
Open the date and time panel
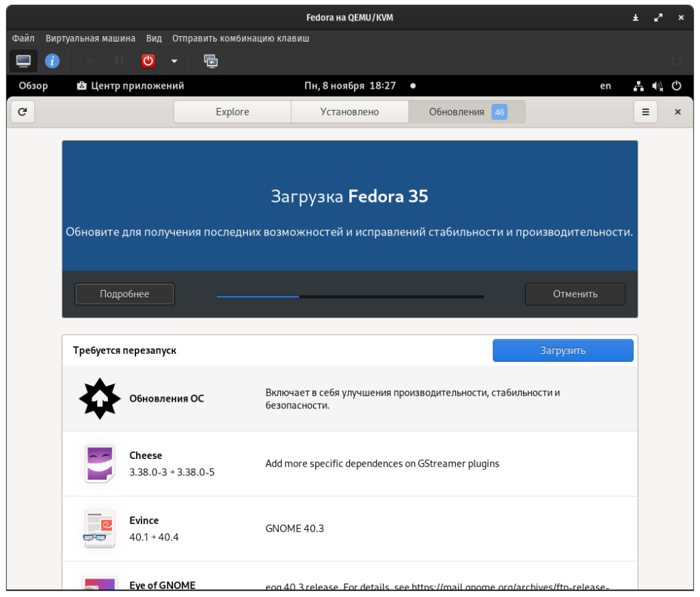350,86
